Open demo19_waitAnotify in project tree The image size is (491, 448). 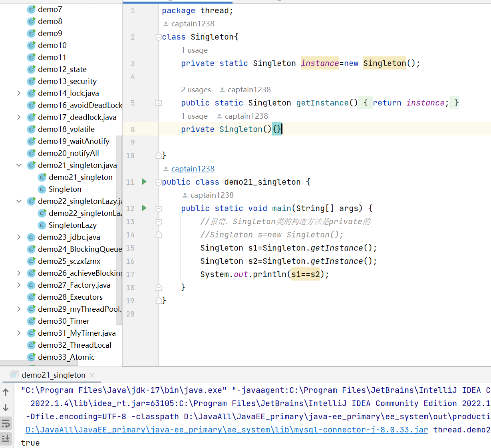tap(74, 141)
